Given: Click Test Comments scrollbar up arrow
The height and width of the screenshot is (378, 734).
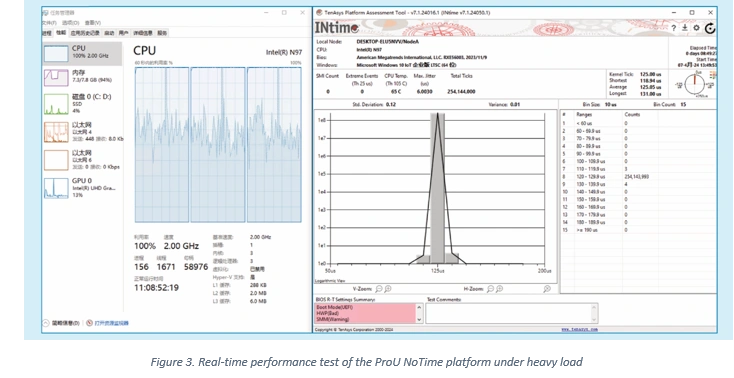Looking at the screenshot, I should pos(595,307).
